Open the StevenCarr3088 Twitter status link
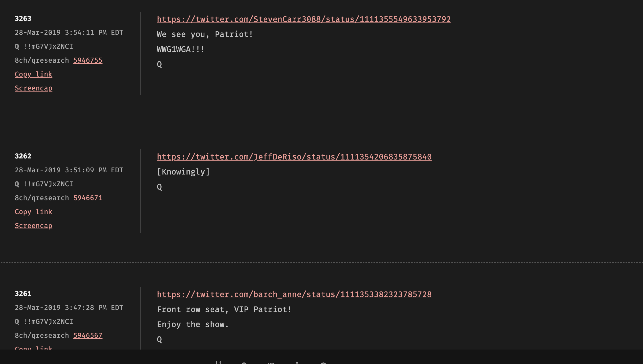643x364 pixels. pos(304,19)
